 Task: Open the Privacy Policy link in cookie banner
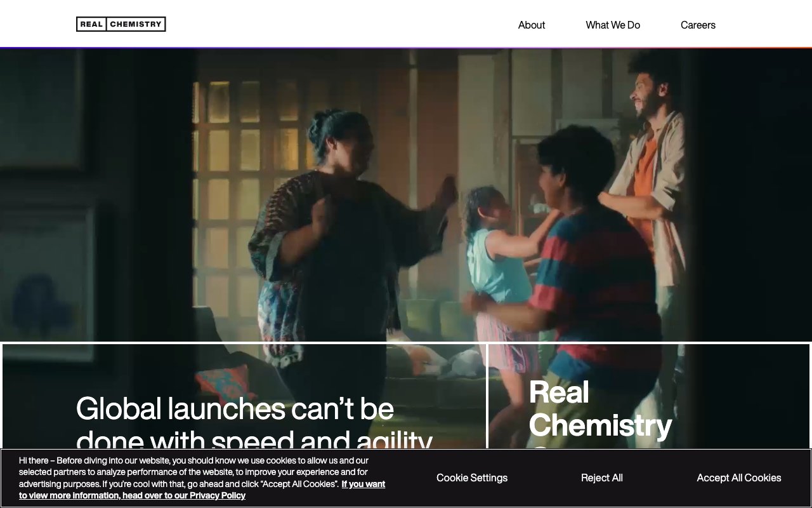[202, 490]
